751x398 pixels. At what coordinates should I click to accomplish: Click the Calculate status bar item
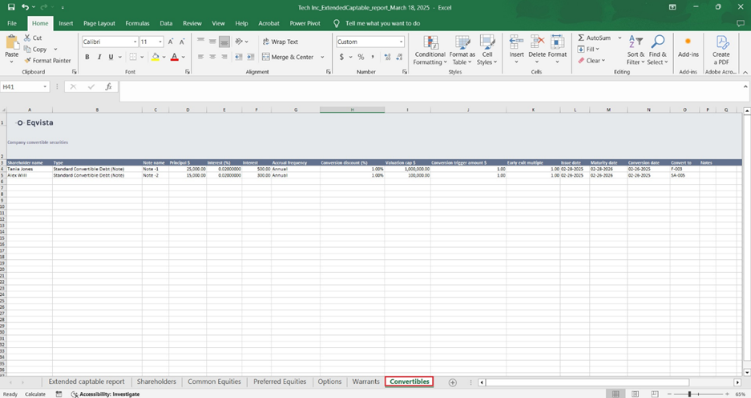point(35,394)
